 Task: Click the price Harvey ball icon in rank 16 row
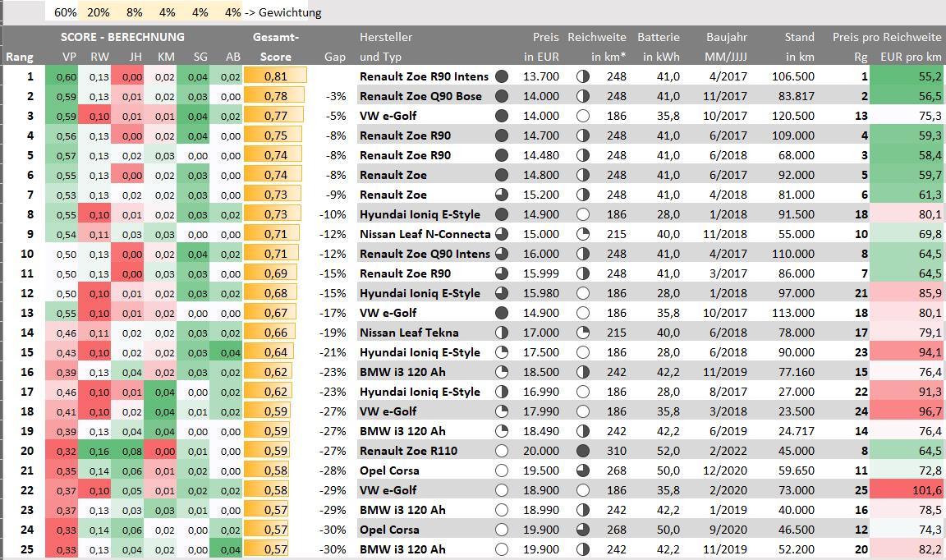tap(502, 372)
